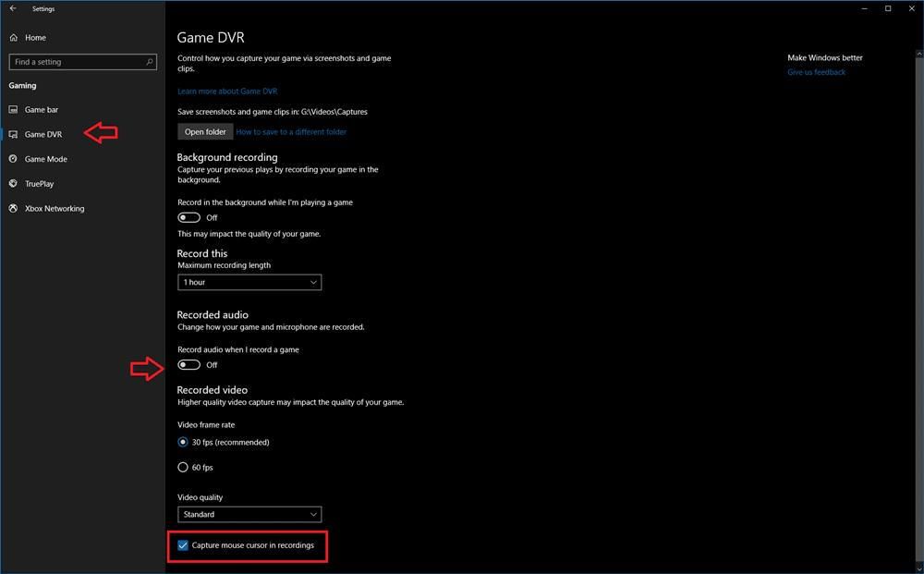Viewport: 924px width, 574px height.
Task: Open Game Mode via its sidebar icon
Action: click(x=13, y=158)
